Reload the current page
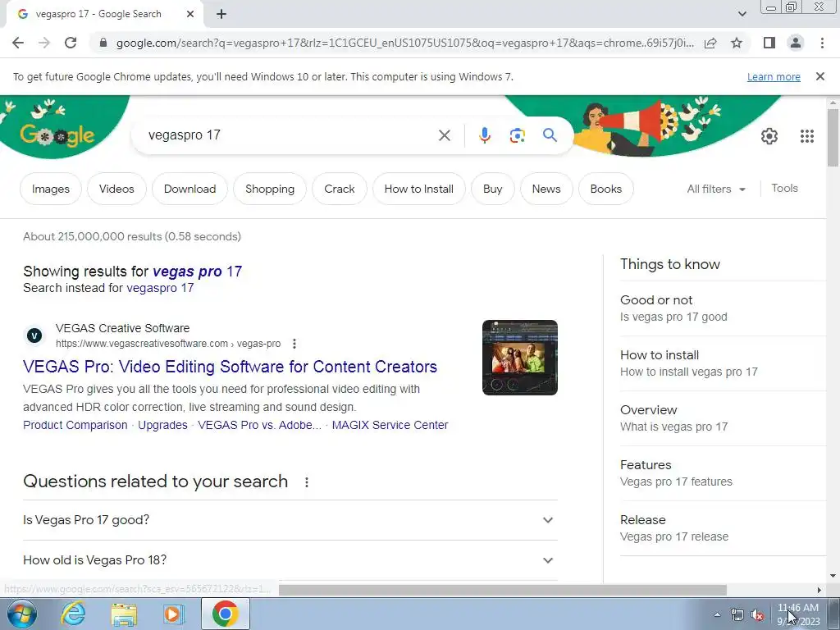 tap(71, 43)
